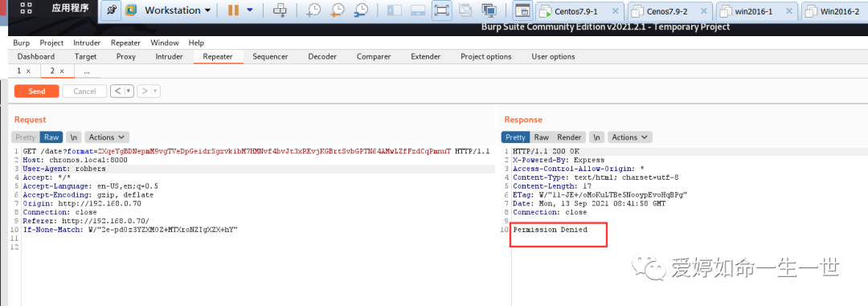Open the Response Actions dropdown

[630, 137]
